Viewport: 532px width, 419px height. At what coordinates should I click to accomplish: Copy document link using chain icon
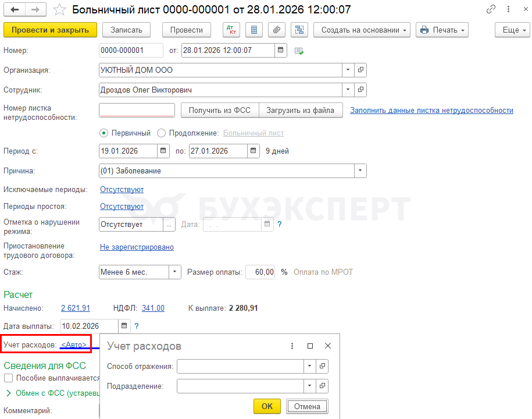[491, 9]
